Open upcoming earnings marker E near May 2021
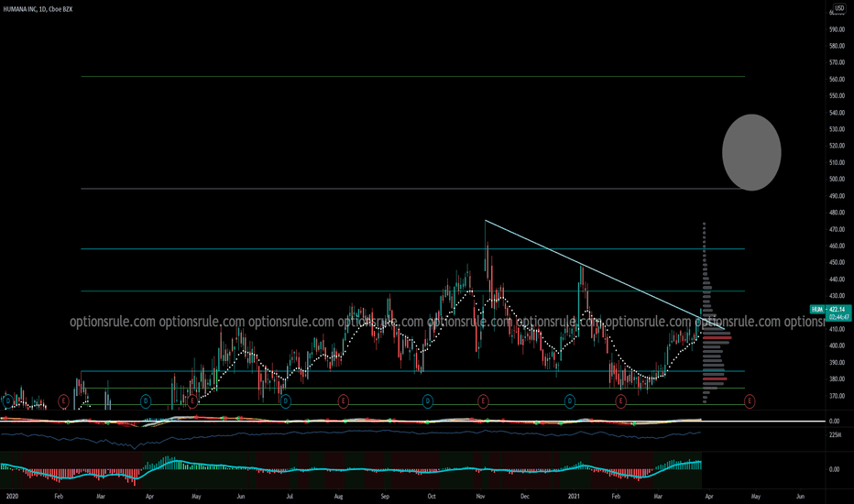Viewport: 854px width, 504px height. tap(750, 401)
